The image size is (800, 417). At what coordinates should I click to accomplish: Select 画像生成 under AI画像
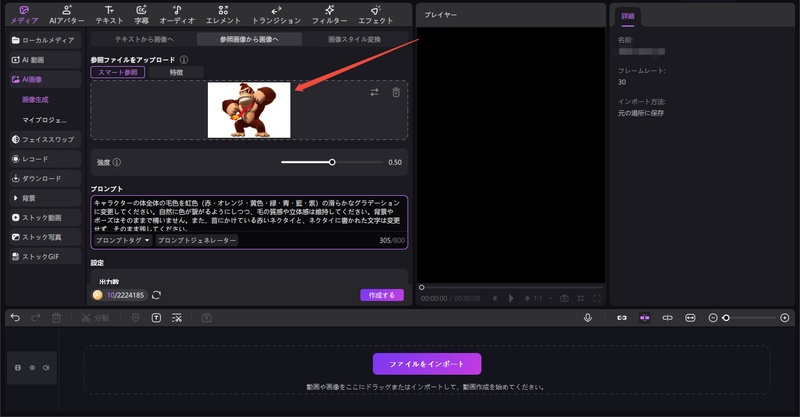[35, 100]
